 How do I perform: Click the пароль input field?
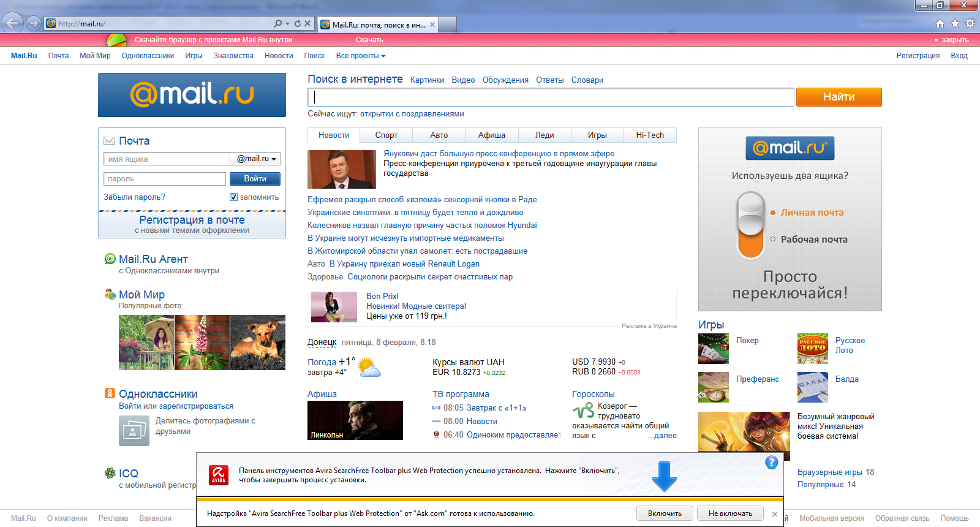click(165, 179)
